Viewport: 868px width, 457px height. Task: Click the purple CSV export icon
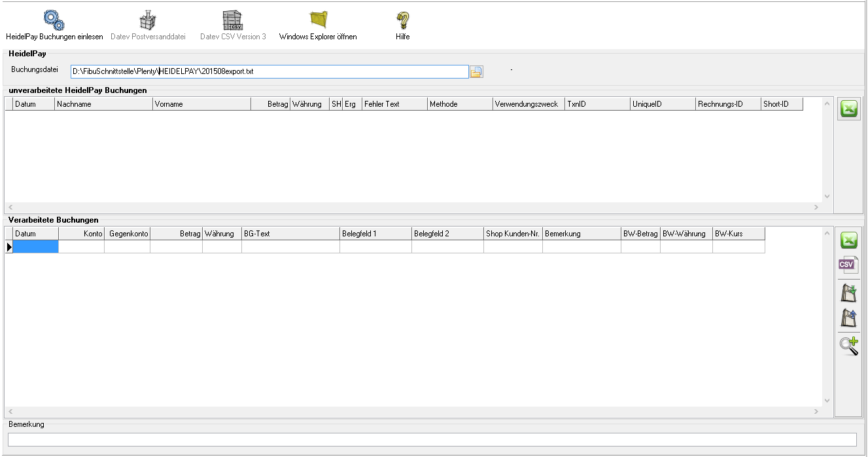click(x=848, y=265)
